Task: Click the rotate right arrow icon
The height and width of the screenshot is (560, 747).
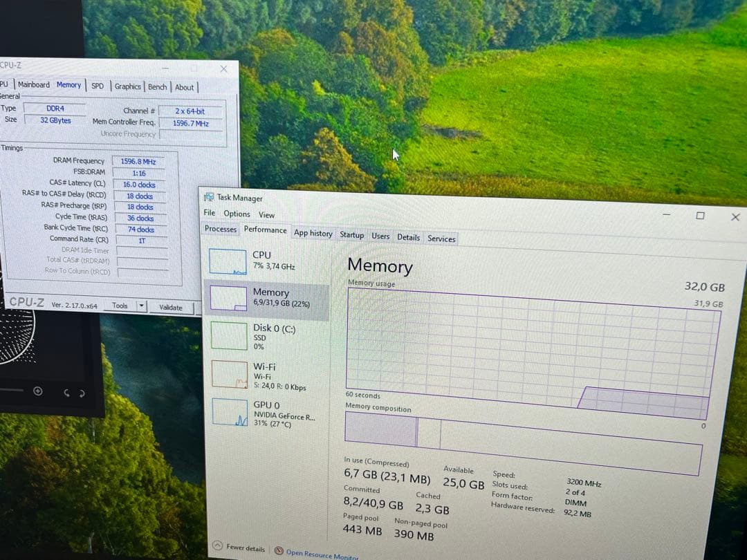Action: [x=82, y=393]
